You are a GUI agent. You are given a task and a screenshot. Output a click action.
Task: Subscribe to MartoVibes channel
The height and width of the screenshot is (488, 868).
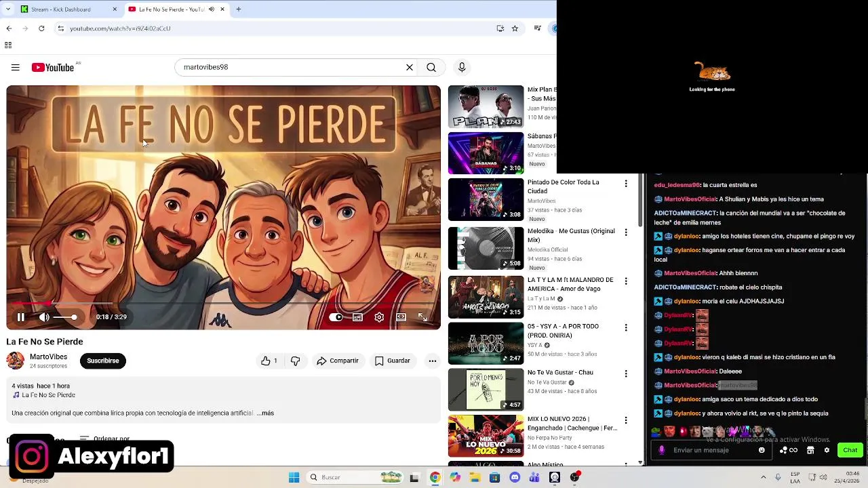click(102, 361)
